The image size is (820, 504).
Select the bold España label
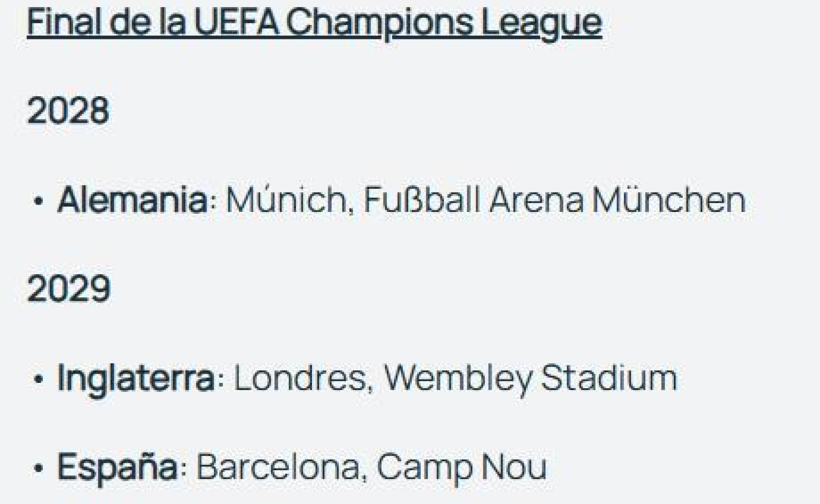117,466
